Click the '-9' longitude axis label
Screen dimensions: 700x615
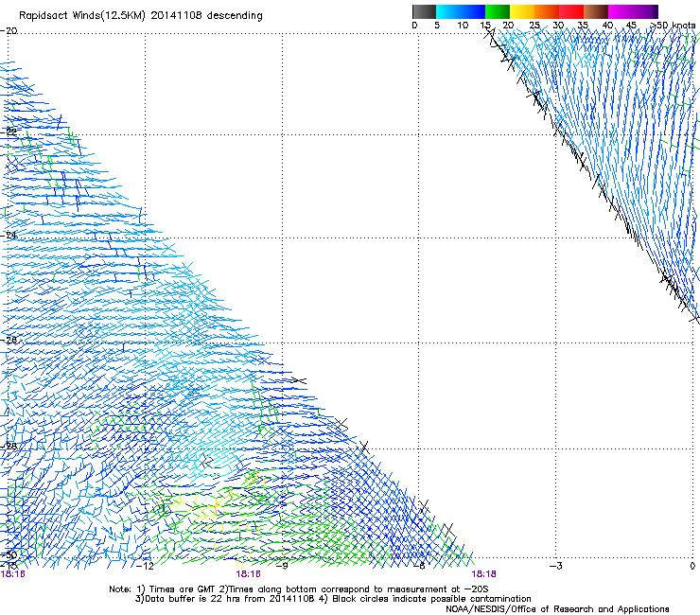[282, 567]
